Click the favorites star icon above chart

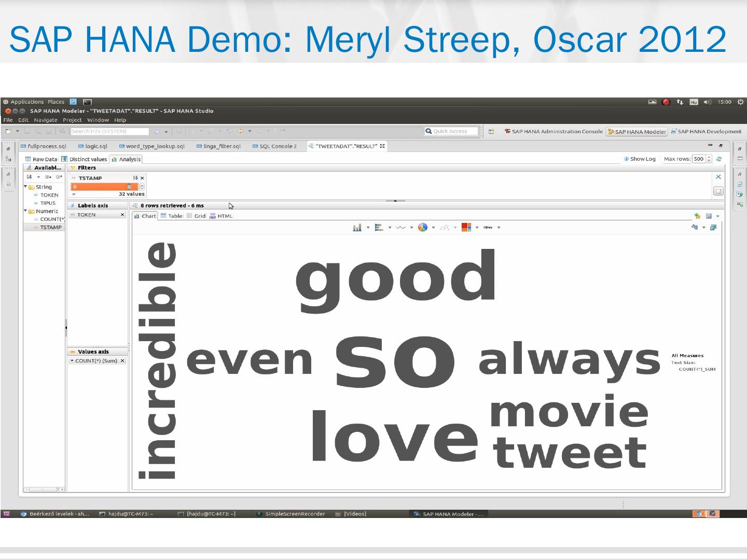click(x=698, y=216)
